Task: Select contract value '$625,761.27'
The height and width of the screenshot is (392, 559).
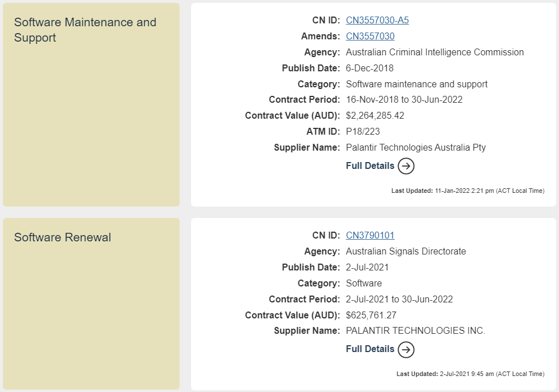Action: [x=371, y=316]
